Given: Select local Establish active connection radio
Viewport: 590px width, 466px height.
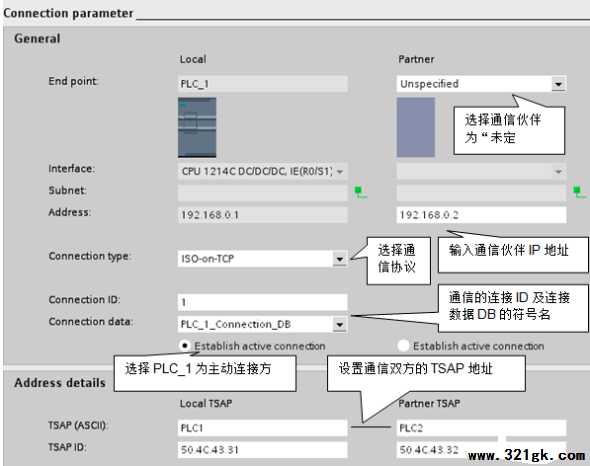Looking at the screenshot, I should coord(185,346).
